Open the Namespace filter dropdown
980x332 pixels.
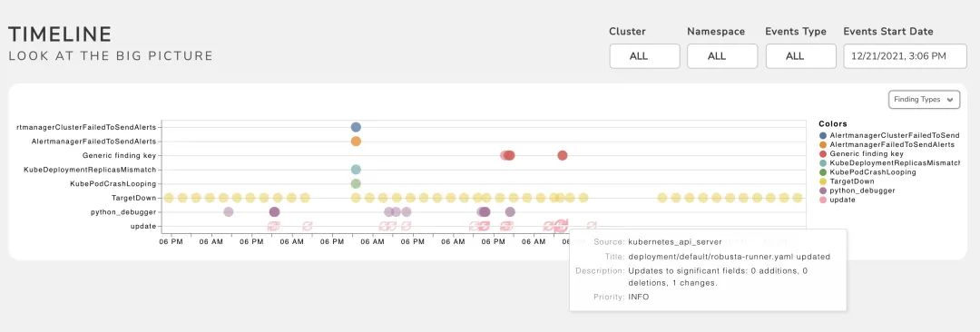[722, 55]
